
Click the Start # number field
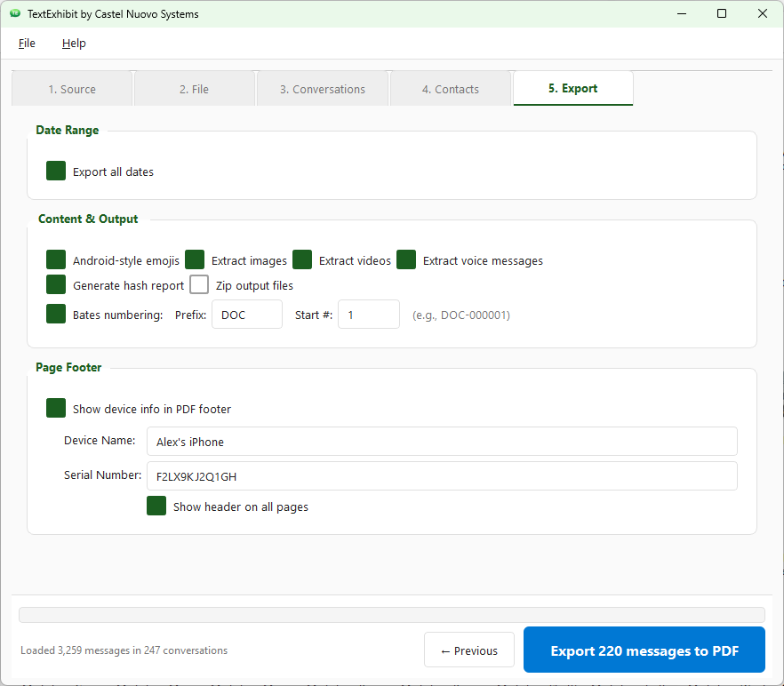(x=369, y=315)
